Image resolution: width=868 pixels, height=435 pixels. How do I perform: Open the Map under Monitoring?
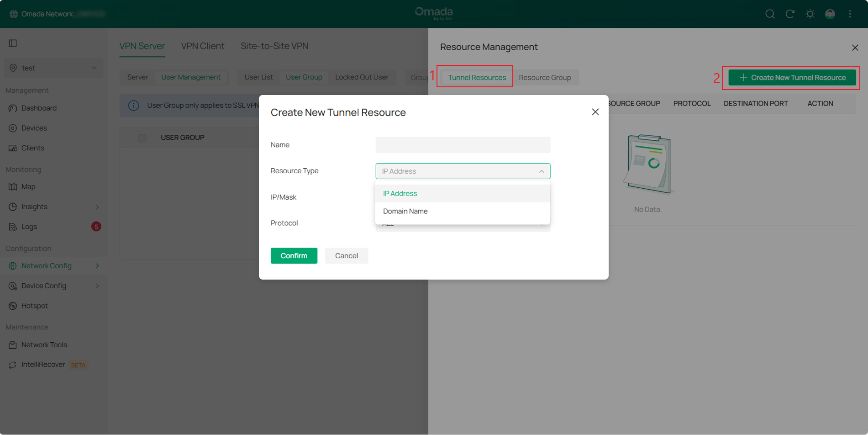(29, 186)
